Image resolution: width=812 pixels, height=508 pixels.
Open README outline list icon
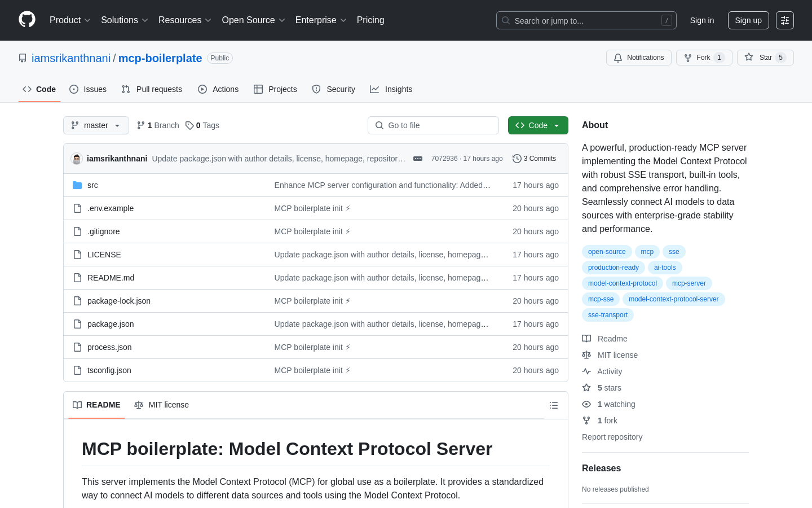pos(554,405)
